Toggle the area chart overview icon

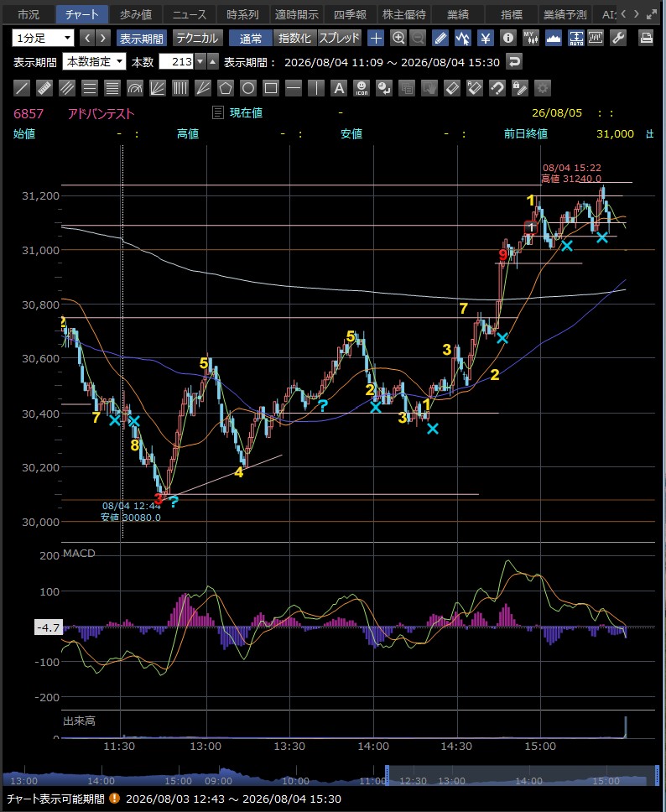click(x=554, y=38)
